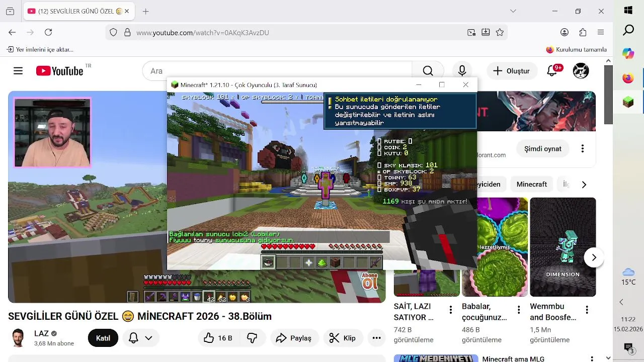Open a new browser tab

point(145,11)
